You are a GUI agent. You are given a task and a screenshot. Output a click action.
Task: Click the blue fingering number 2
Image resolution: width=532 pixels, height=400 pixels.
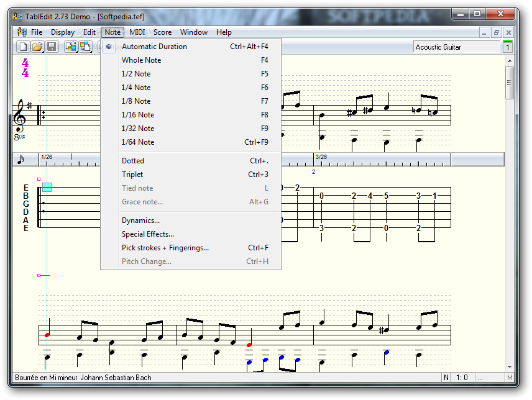pos(313,172)
